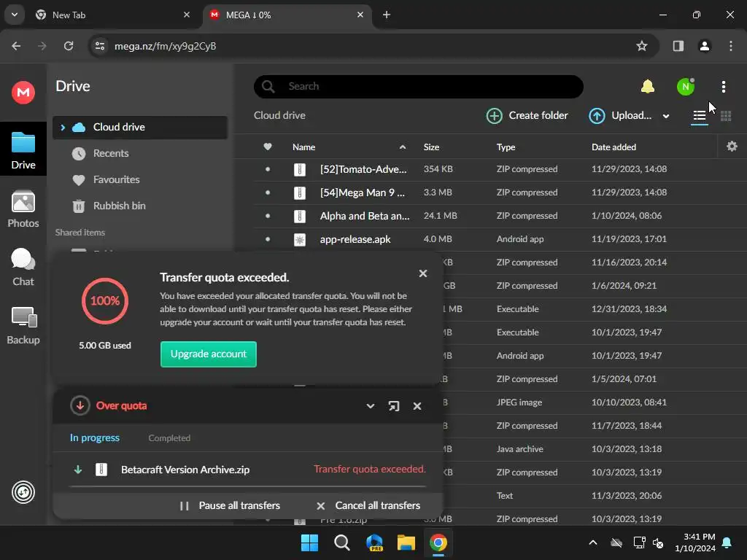Click the Betacraft transfer progress bar
This screenshot has height=560, width=747.
point(247,486)
